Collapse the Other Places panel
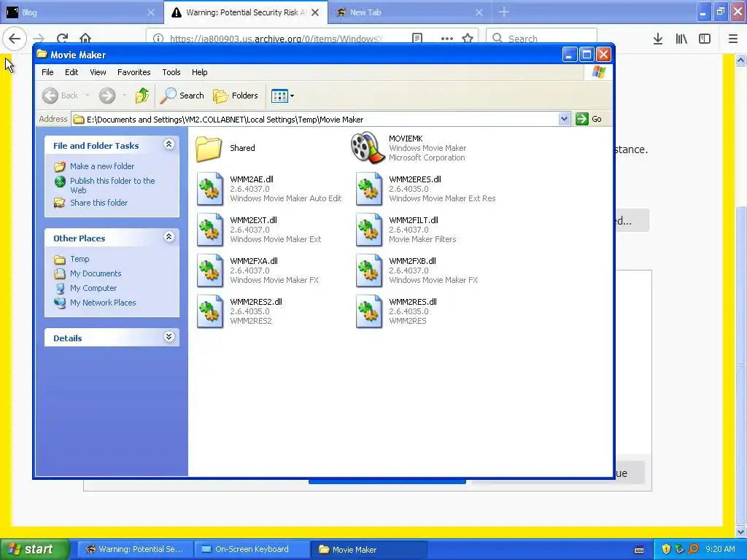Image resolution: width=747 pixels, height=560 pixels. (169, 237)
